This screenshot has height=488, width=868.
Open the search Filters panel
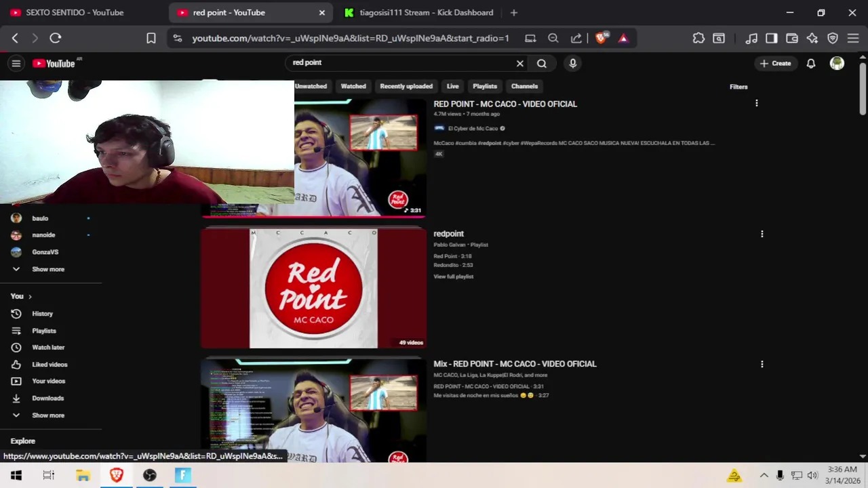pos(738,87)
